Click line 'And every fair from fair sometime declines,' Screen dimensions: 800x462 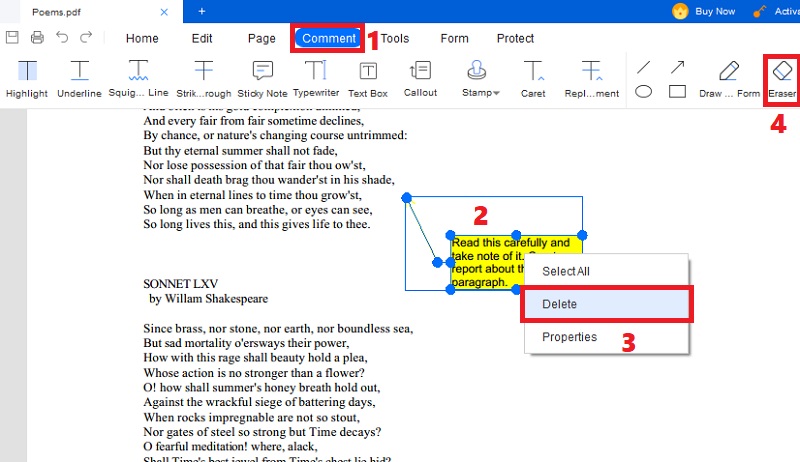click(x=254, y=121)
